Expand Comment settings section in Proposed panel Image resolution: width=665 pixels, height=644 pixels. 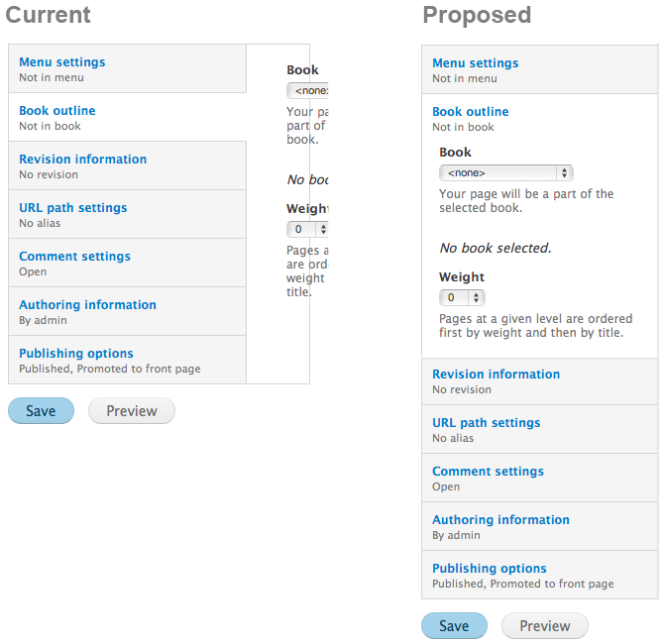pyautogui.click(x=489, y=472)
